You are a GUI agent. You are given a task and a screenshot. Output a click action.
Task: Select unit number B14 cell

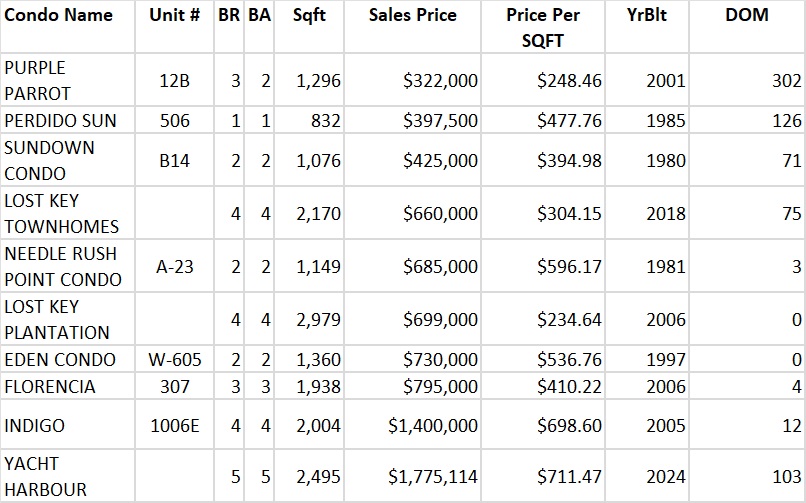tap(174, 160)
